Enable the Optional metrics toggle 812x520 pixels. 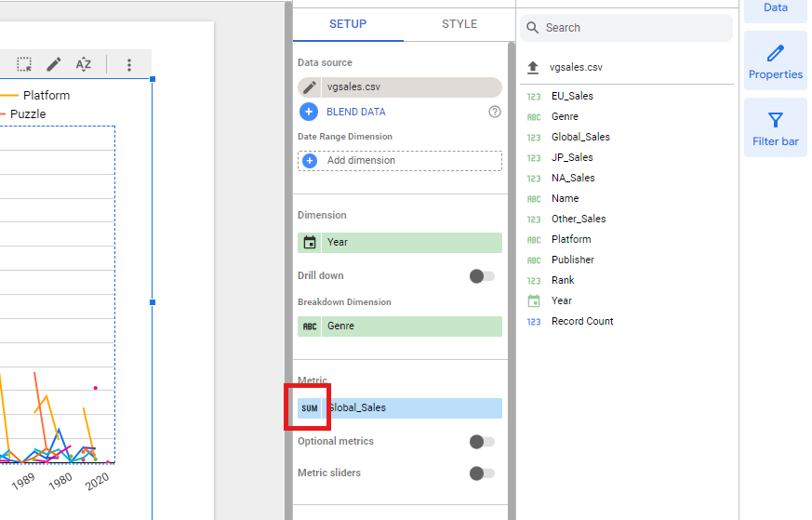pyautogui.click(x=482, y=442)
